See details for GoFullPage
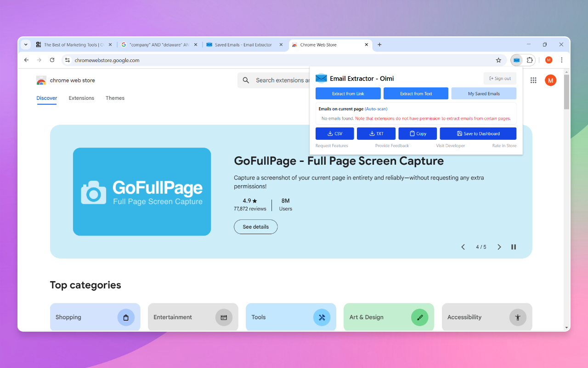The height and width of the screenshot is (368, 588). click(x=255, y=227)
